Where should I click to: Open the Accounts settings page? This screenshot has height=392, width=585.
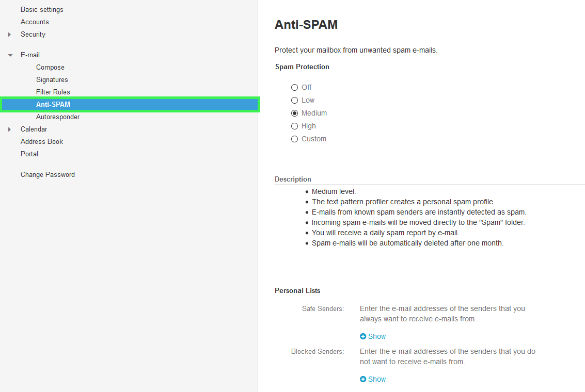(35, 22)
